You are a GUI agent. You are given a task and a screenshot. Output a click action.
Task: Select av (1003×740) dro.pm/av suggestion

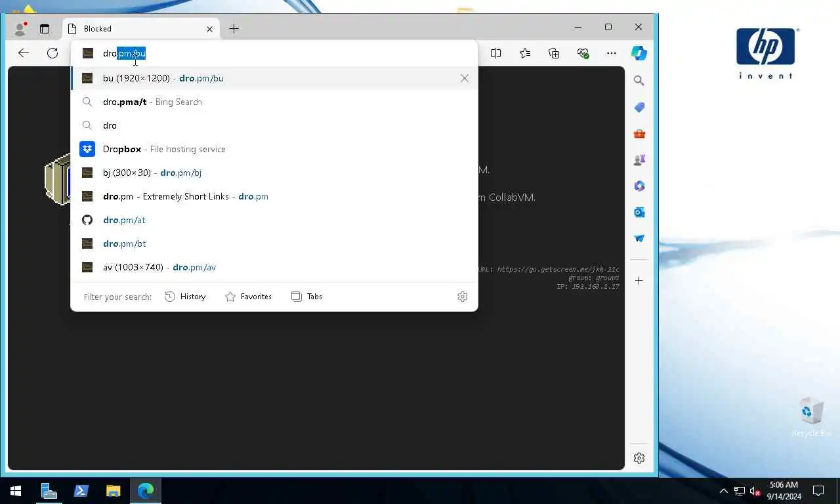click(274, 267)
